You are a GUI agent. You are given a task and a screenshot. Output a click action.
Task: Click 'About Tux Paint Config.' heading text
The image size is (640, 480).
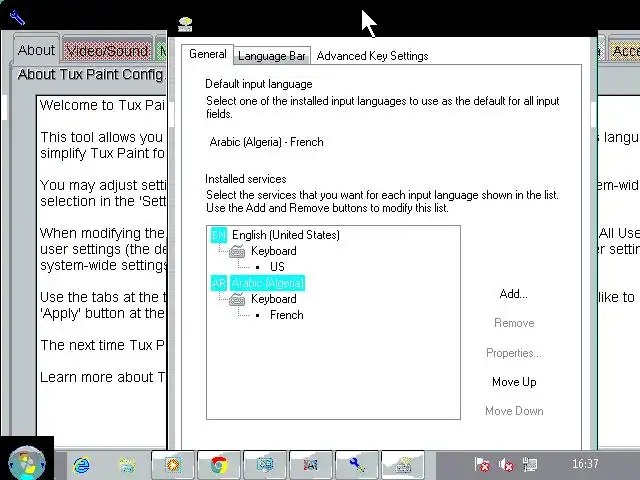tap(92, 74)
